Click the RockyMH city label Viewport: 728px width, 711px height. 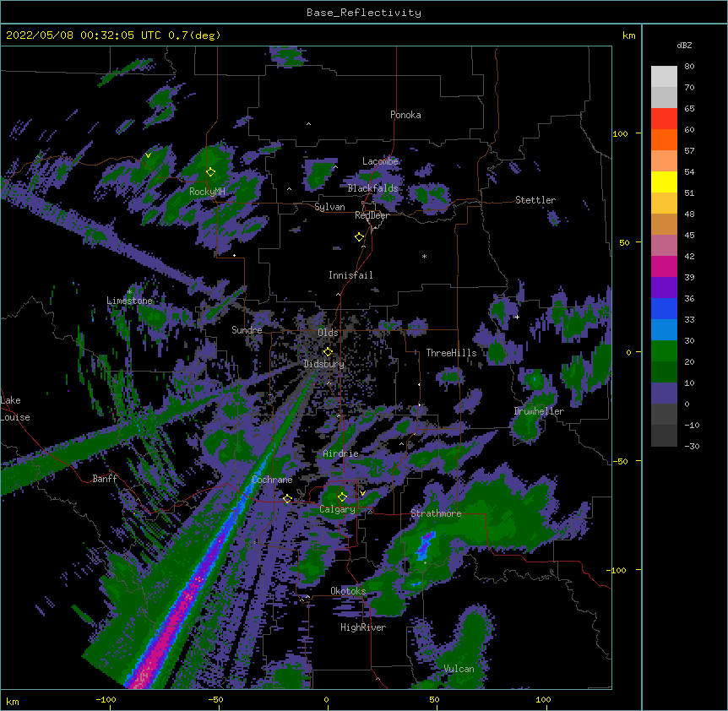pos(207,192)
